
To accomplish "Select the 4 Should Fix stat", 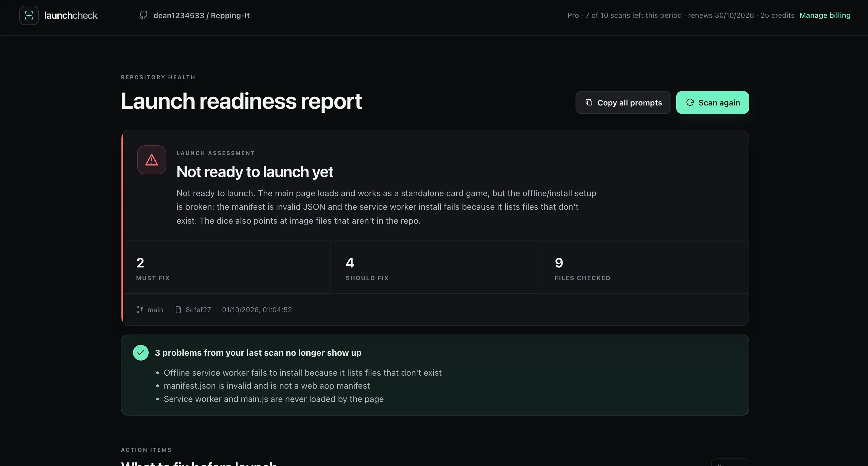I will pos(435,267).
